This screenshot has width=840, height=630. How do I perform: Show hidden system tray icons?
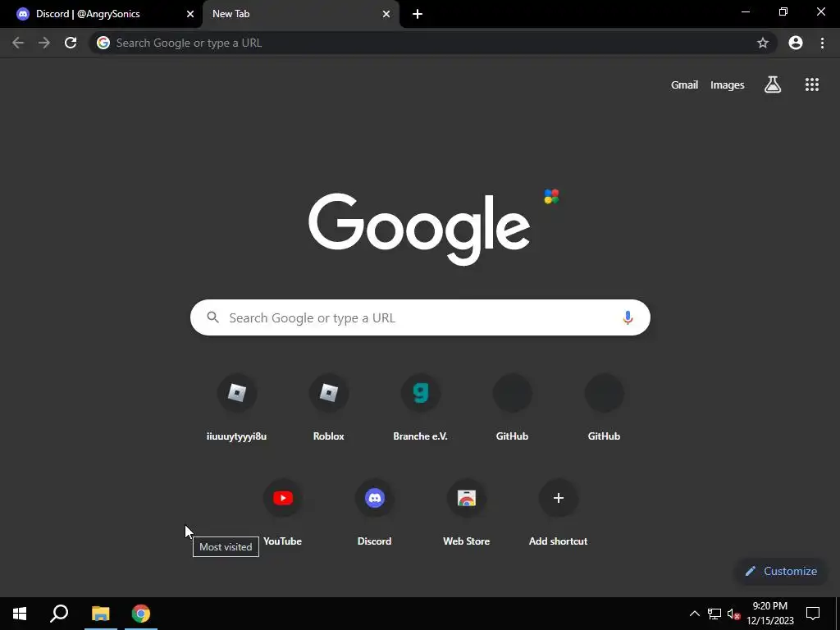[x=694, y=614]
